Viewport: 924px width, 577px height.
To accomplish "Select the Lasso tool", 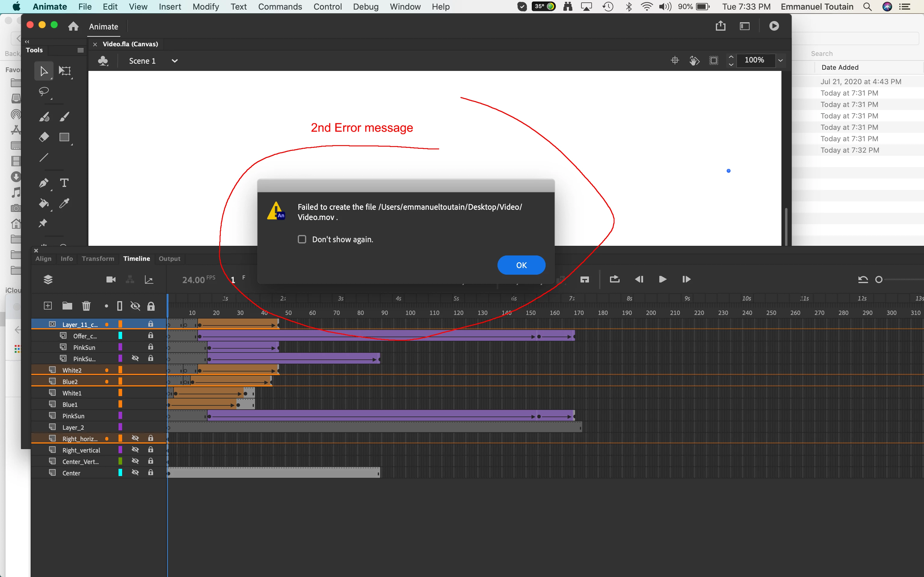I will click(x=44, y=92).
